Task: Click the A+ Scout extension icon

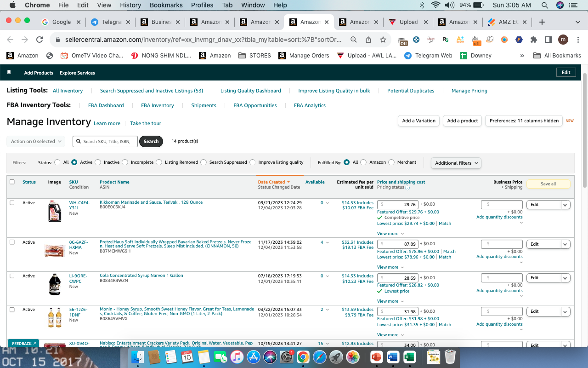Action: coord(460,40)
